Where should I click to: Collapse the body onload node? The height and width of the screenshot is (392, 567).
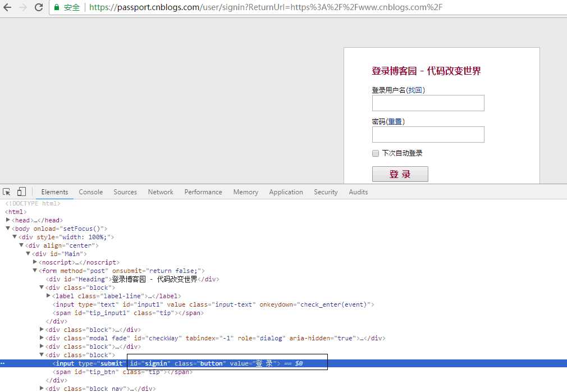tap(8, 229)
